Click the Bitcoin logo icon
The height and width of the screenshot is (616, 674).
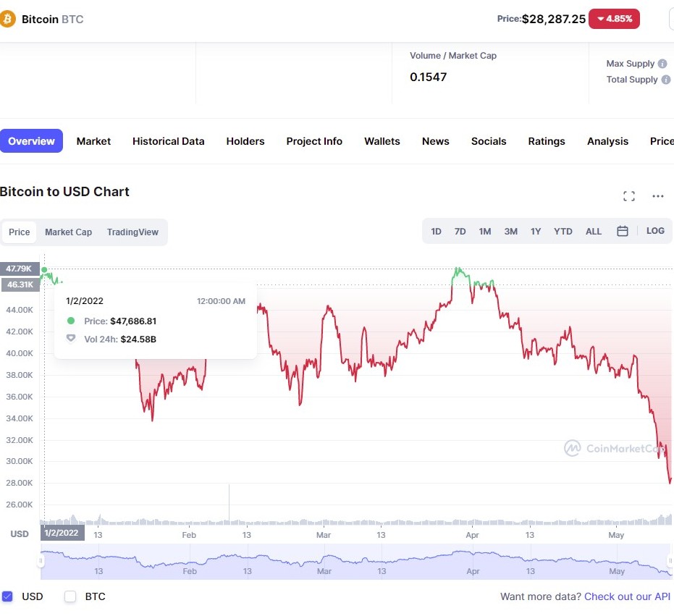7,19
